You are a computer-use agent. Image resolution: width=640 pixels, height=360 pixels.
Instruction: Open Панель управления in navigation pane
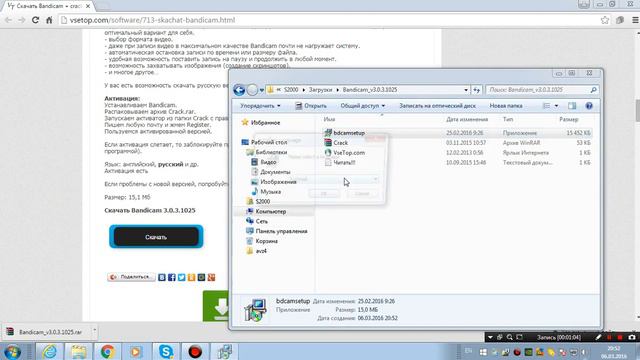tap(281, 231)
